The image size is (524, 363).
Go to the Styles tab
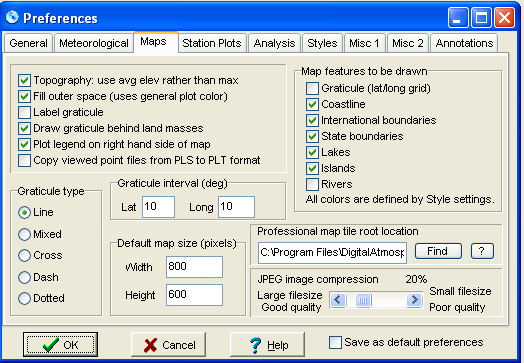click(322, 43)
